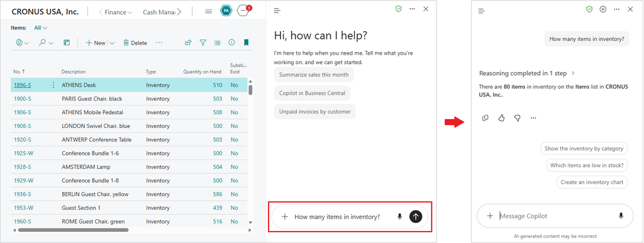Screen dimensions: 644x243
Task: Select Which items are low in stock?
Action: coord(587,166)
